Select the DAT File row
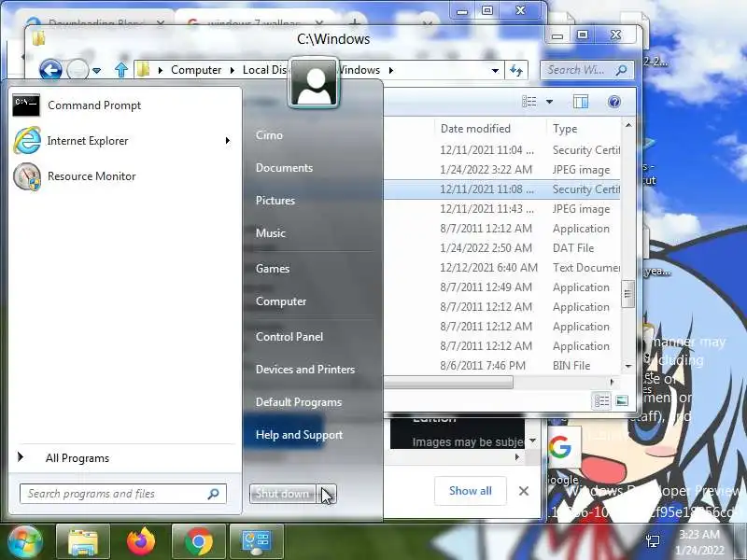The width and height of the screenshot is (747, 560). (502, 248)
